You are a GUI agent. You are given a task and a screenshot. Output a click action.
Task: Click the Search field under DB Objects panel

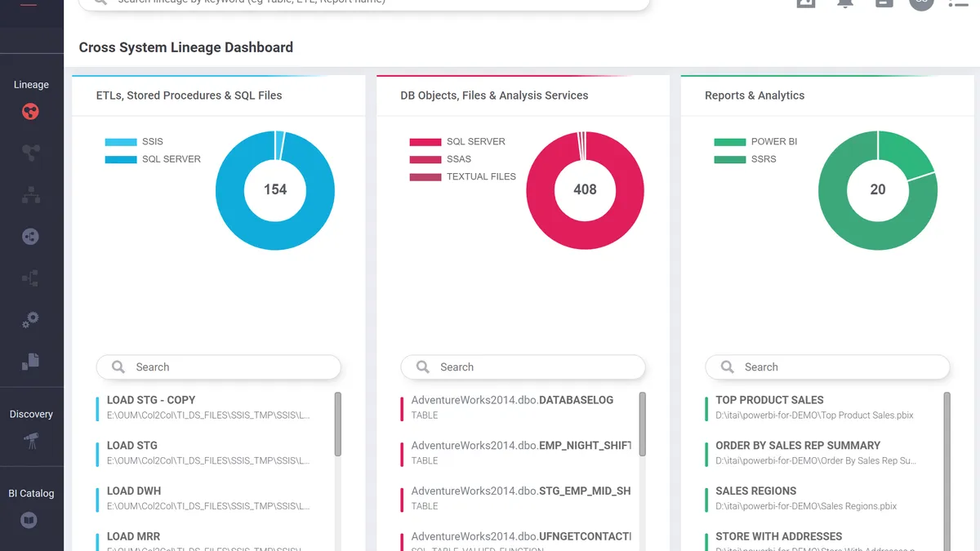click(x=523, y=367)
